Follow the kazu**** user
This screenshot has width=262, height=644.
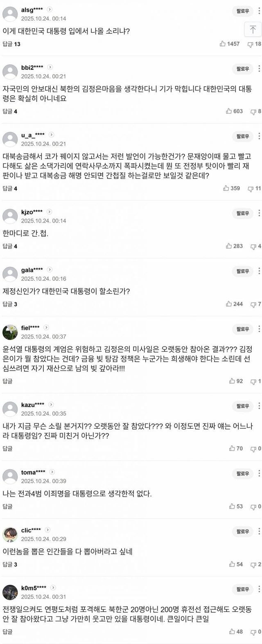coord(242,406)
